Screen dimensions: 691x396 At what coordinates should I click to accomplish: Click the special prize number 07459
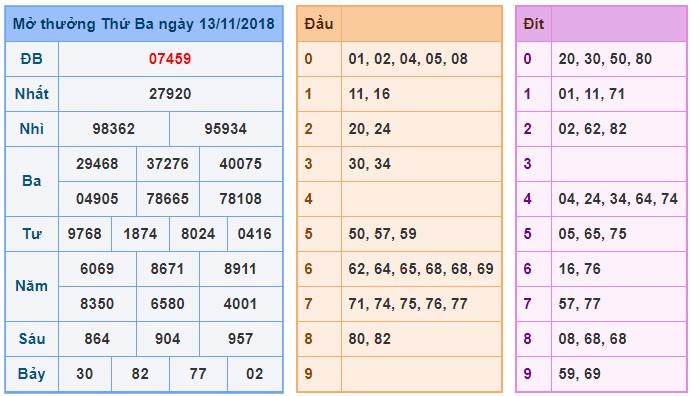pos(170,59)
